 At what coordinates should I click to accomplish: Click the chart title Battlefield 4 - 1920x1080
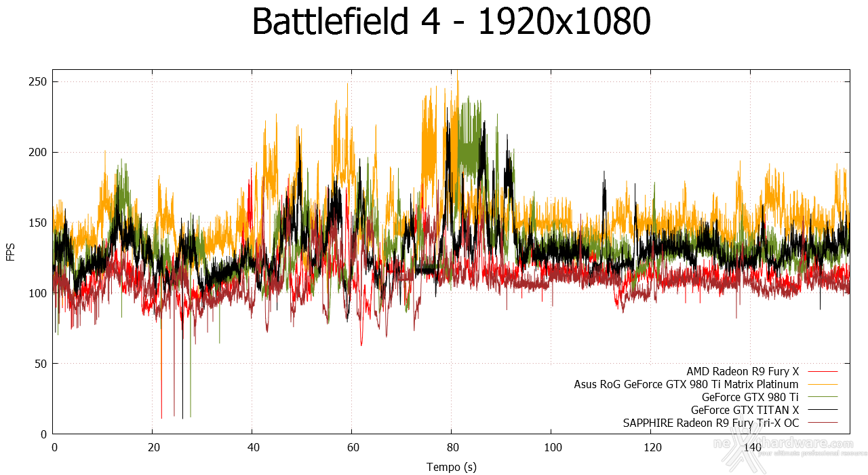tap(451, 22)
